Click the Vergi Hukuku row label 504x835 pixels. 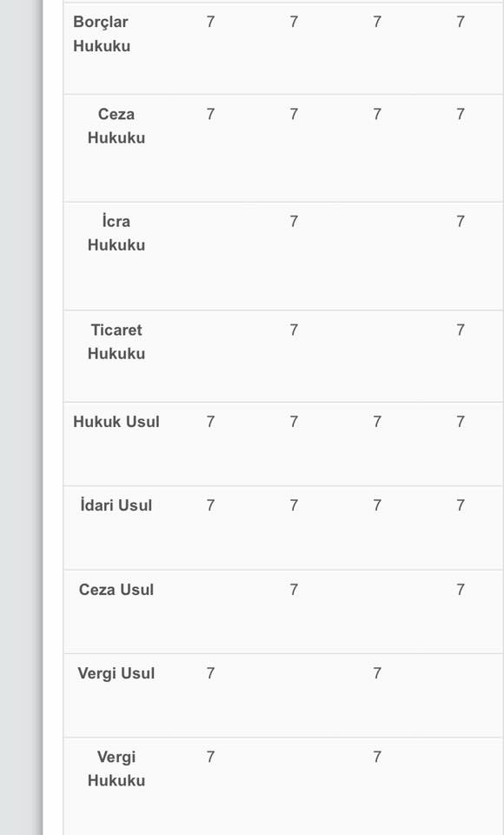point(116,768)
